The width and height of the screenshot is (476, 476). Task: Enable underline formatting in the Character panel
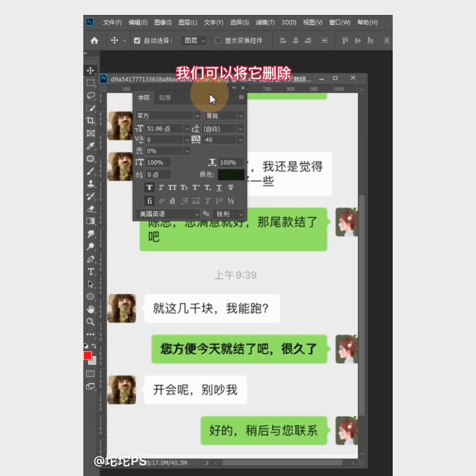pos(219,187)
